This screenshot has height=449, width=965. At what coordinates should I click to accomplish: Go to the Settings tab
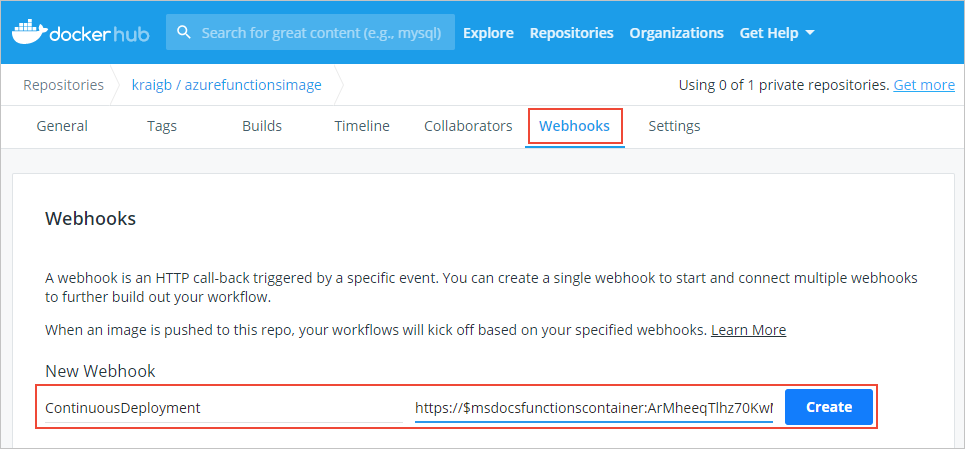(674, 126)
